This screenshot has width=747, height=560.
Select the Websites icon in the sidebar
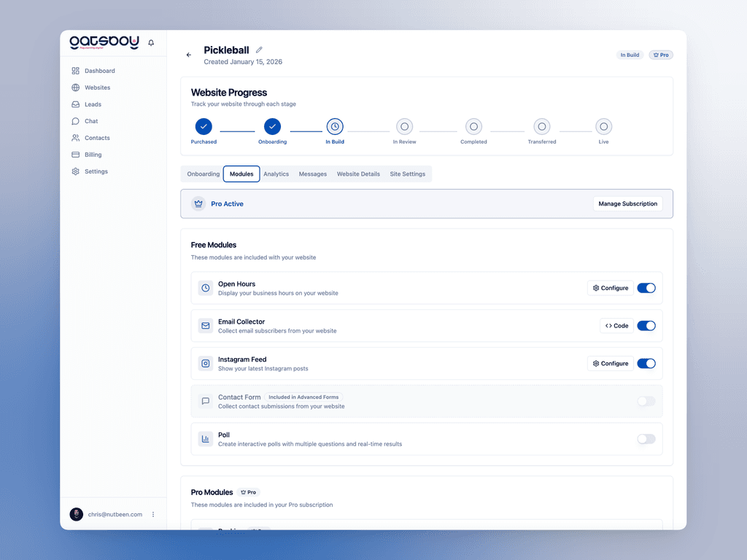(x=75, y=87)
